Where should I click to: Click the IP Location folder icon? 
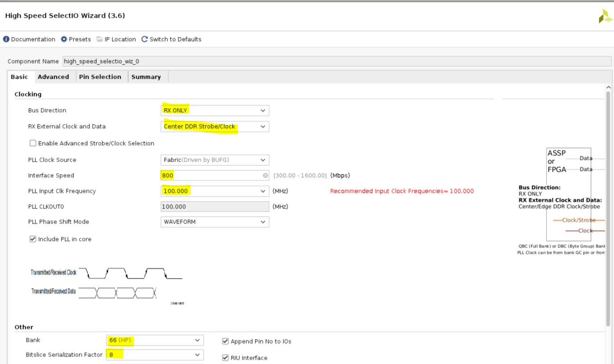click(x=100, y=39)
